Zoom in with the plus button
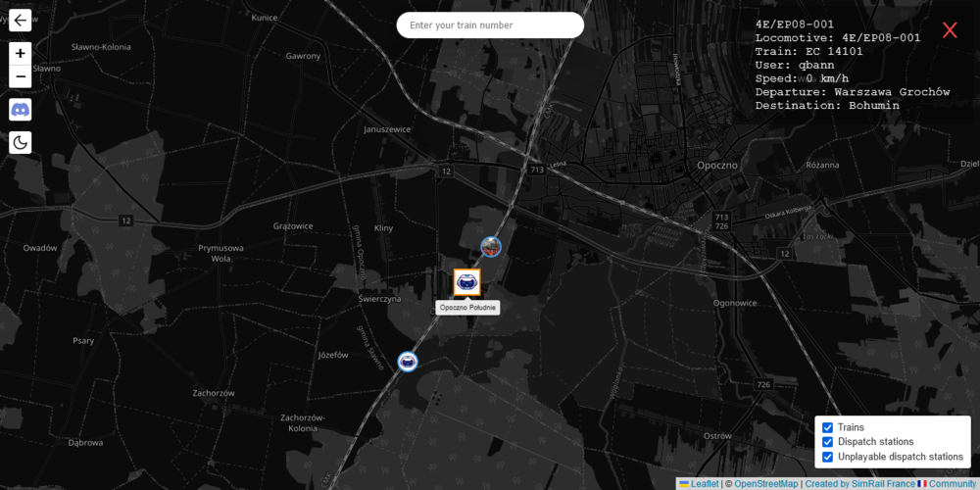 click(x=20, y=53)
